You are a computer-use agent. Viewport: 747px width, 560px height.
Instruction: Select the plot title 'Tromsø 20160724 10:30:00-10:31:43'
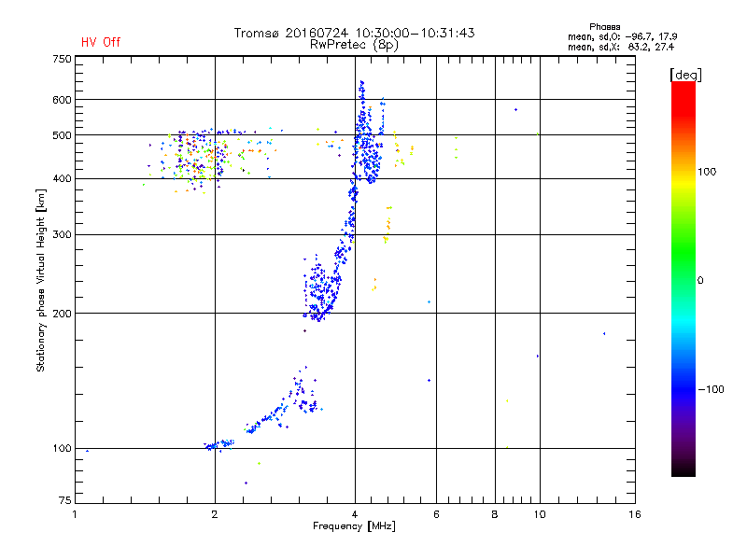[x=354, y=33]
